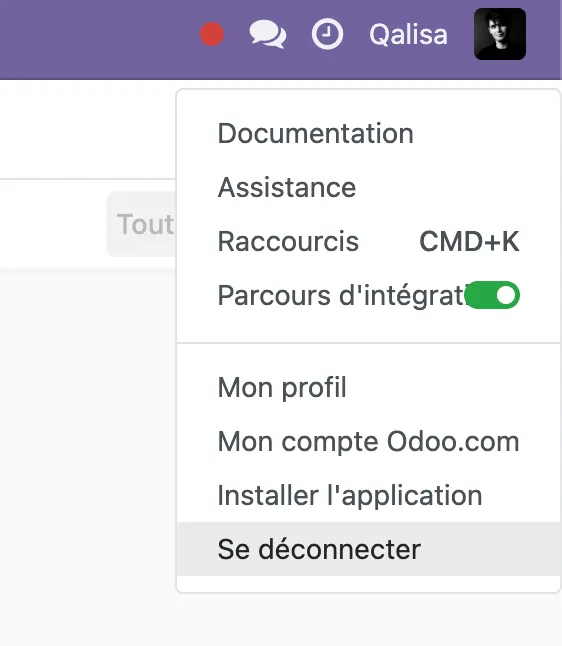This screenshot has width=562, height=646.
Task: Click the user avatar photo
Action: 500,34
